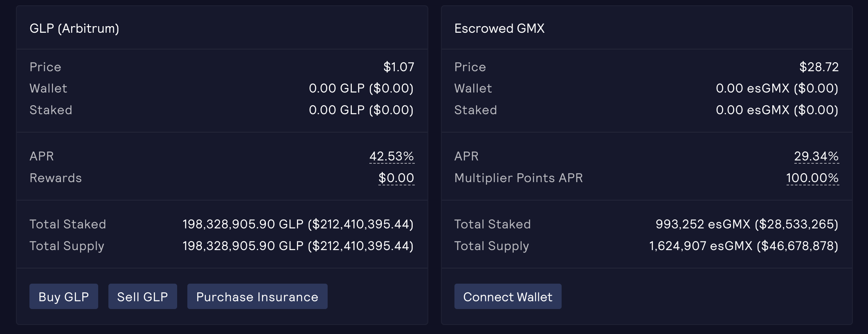The width and height of the screenshot is (868, 334).
Task: Open the Purchase Insurance option
Action: click(257, 297)
